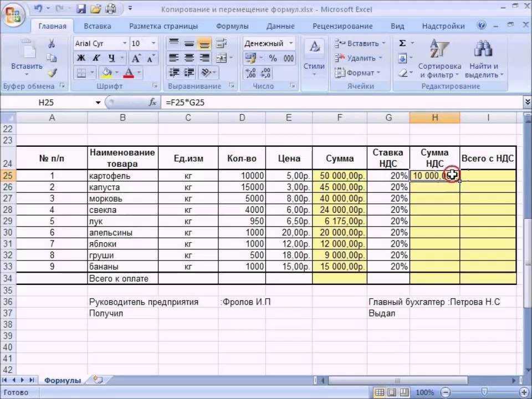This screenshot has width=532, height=399.
Task: Click the Office button
Action: point(13,15)
